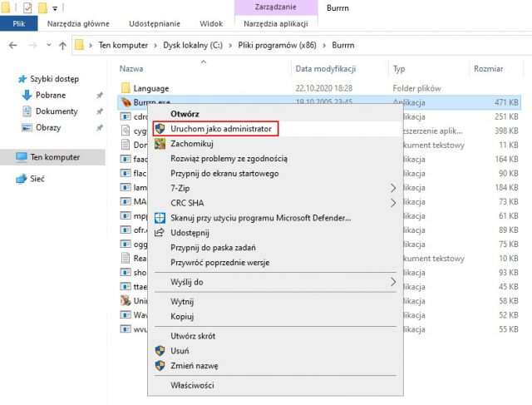Sort by Rozmiar column header
532x405 pixels.
(x=488, y=69)
